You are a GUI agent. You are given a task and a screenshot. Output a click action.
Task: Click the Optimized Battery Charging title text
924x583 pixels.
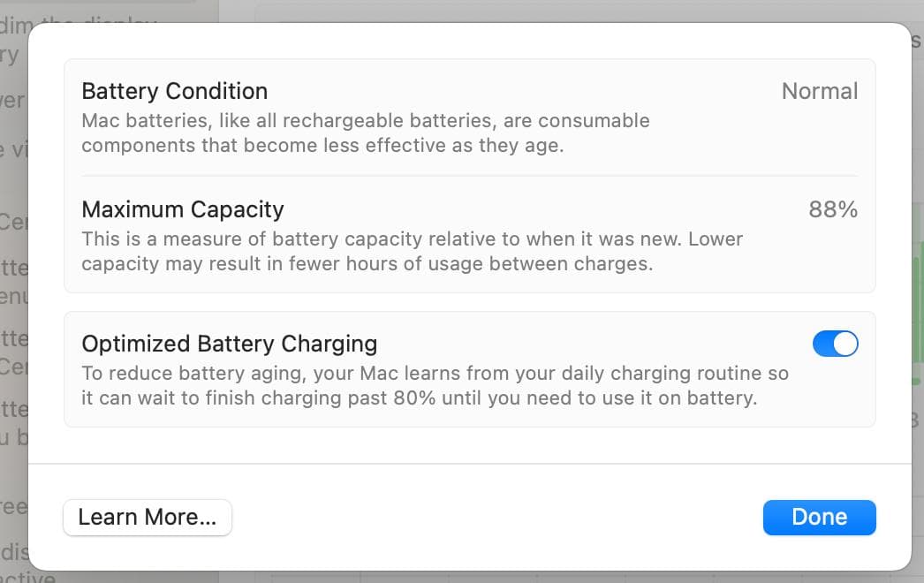coord(229,344)
